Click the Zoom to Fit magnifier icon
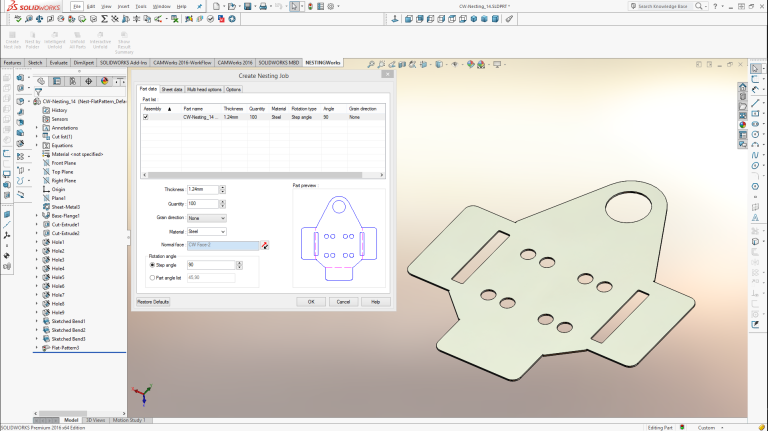The width and height of the screenshot is (768, 431). [x=371, y=64]
